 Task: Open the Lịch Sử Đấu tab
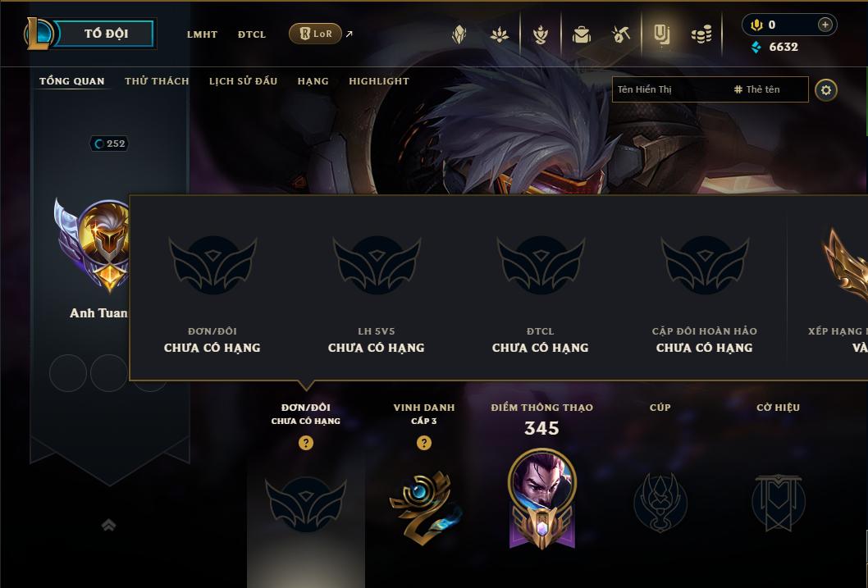[243, 81]
